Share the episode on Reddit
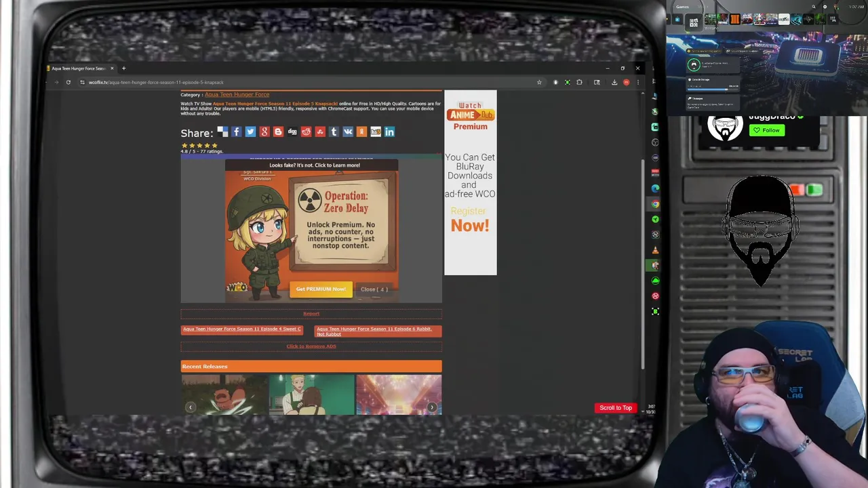The width and height of the screenshot is (868, 488). point(306,131)
